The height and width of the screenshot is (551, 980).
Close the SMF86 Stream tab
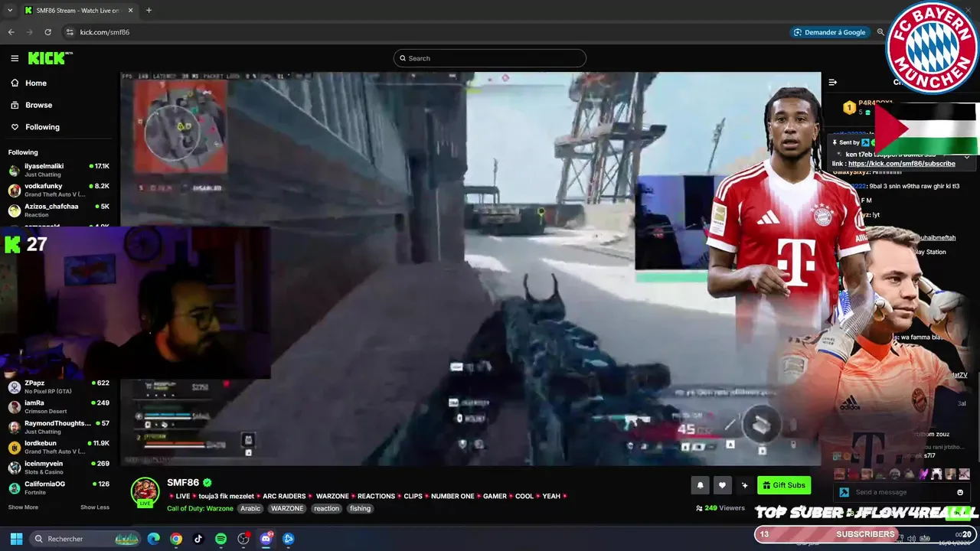(130, 11)
